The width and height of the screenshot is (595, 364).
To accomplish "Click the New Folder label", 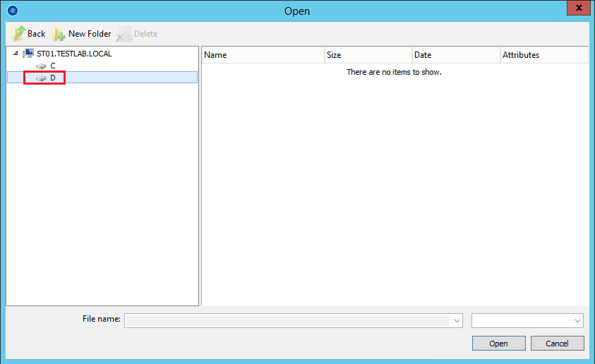I will (x=90, y=34).
